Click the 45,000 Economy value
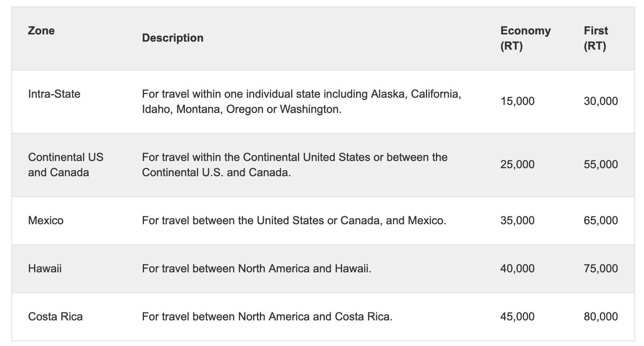The height and width of the screenshot is (346, 644). pyautogui.click(x=517, y=317)
